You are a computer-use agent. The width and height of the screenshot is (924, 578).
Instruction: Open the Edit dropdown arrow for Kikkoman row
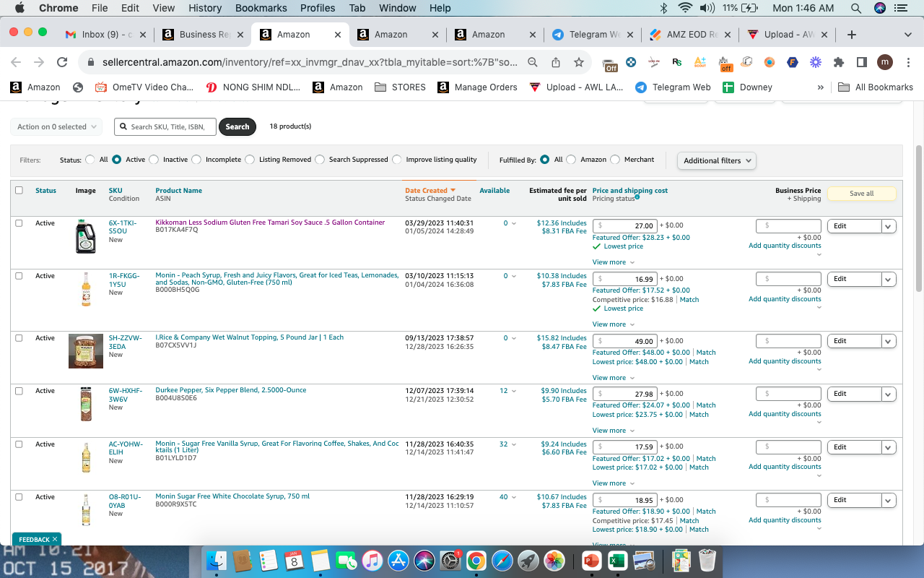pyautogui.click(x=889, y=226)
